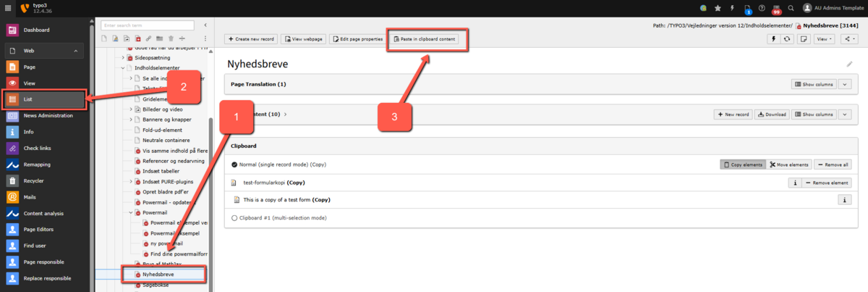
Task: Open the List module in sidebar
Action: 12,99
